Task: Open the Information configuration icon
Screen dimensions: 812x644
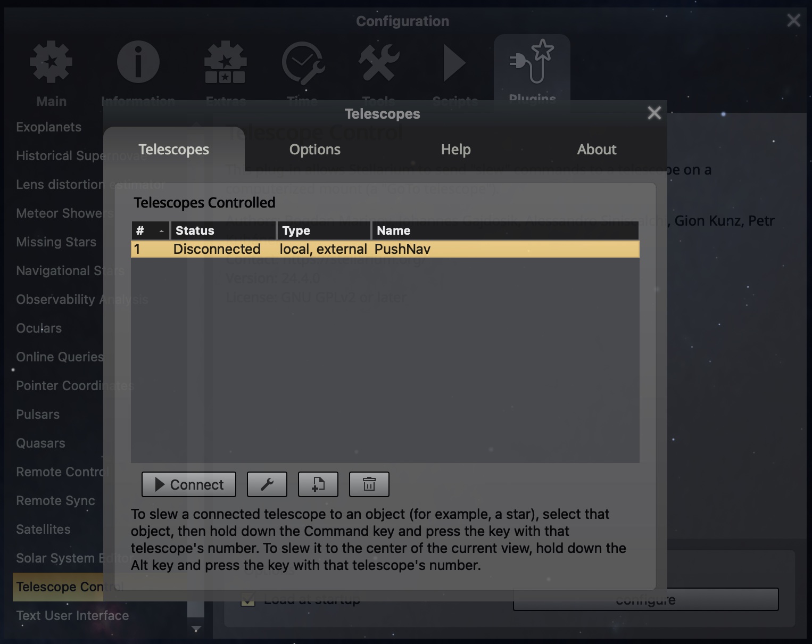Action: pyautogui.click(x=138, y=64)
